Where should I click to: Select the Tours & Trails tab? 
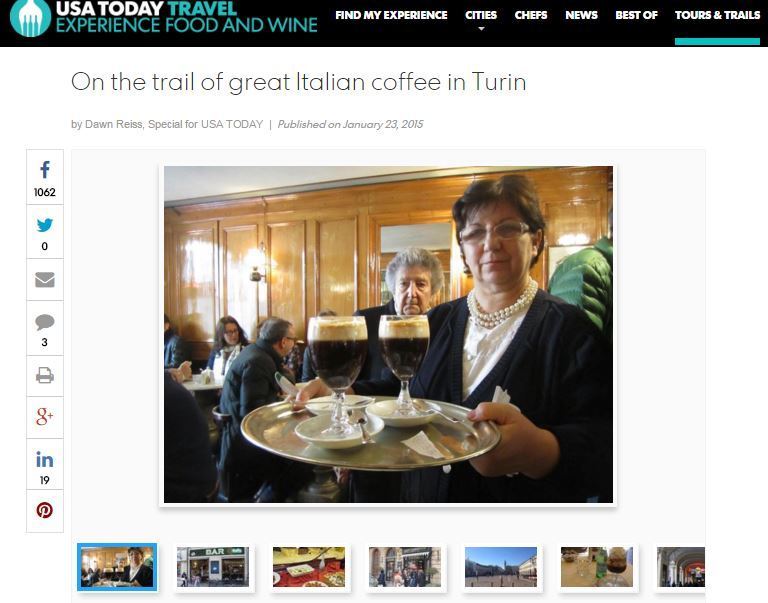pyautogui.click(x=718, y=15)
